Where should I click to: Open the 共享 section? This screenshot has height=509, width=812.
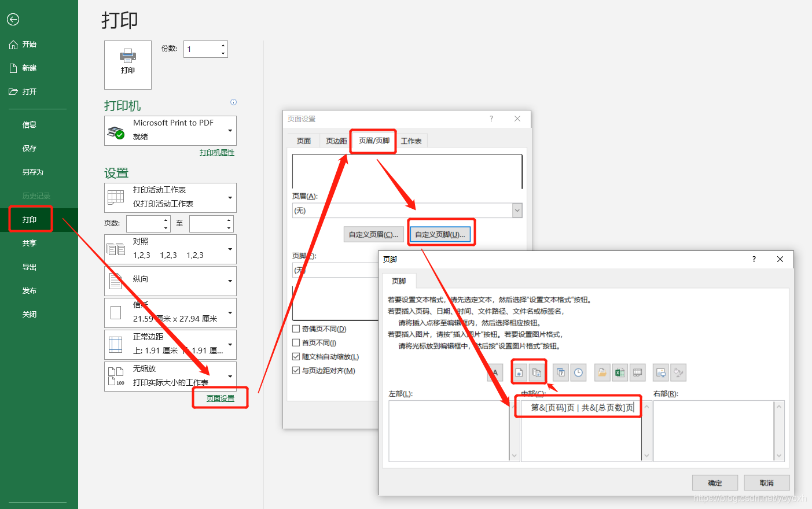[30, 244]
